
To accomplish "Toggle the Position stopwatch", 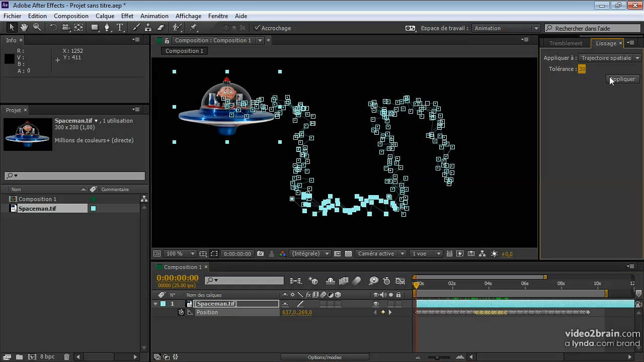I will point(181,312).
